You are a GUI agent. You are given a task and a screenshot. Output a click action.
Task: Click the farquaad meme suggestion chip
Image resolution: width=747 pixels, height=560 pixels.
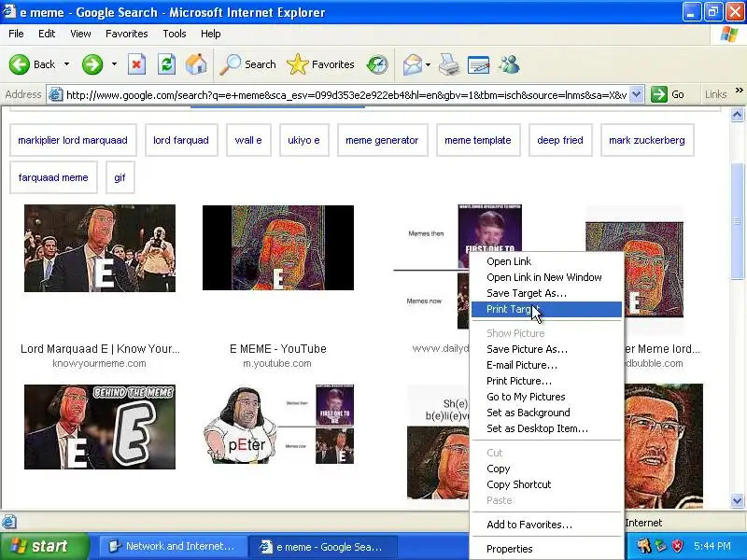[x=53, y=177]
